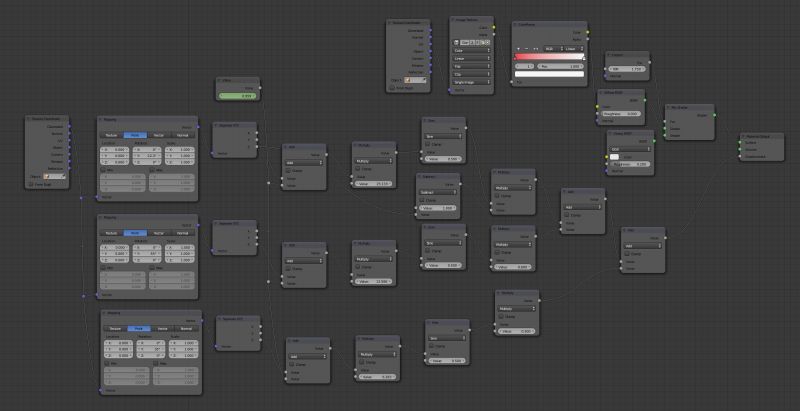The width and height of the screenshot is (800, 411).
Task: Open Linear interpolation dropdown in ColorRamp node
Action: pos(572,48)
